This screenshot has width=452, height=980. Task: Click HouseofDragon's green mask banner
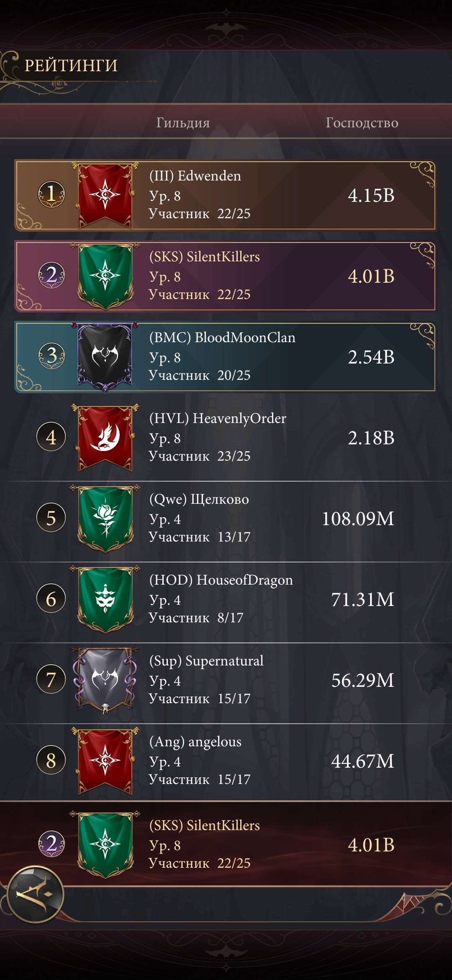pyautogui.click(x=105, y=599)
